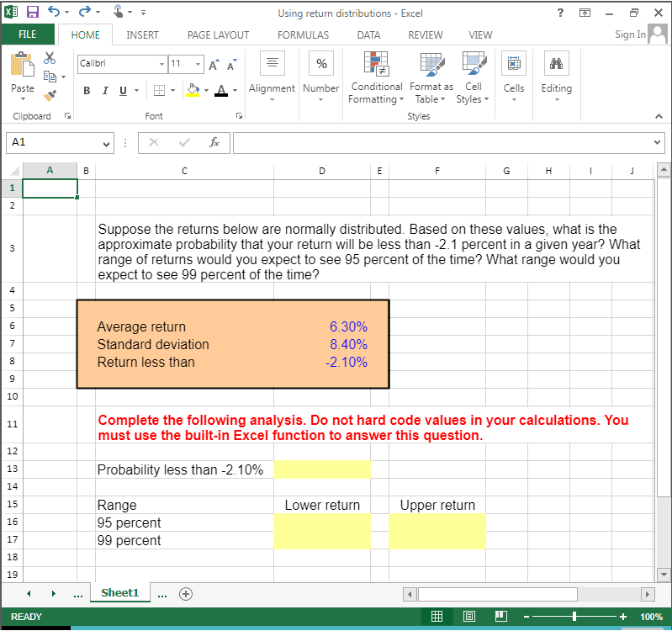Viewport: 672px width, 631px height.
Task: Activate the Format Painter brush
Action: coord(50,95)
